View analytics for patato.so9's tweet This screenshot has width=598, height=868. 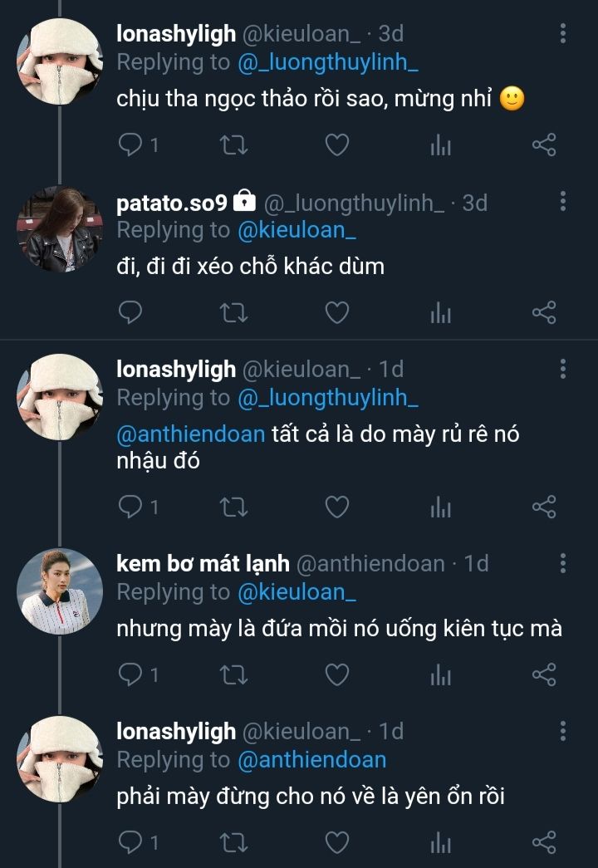point(440,312)
